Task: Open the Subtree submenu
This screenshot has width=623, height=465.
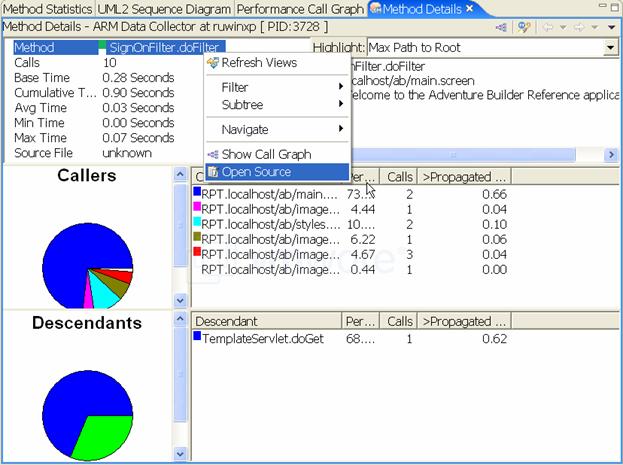Action: pyautogui.click(x=277, y=105)
